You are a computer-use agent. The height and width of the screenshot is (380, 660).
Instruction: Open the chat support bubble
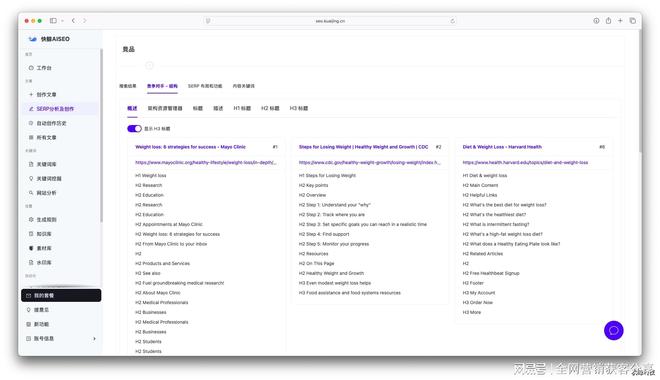(613, 330)
